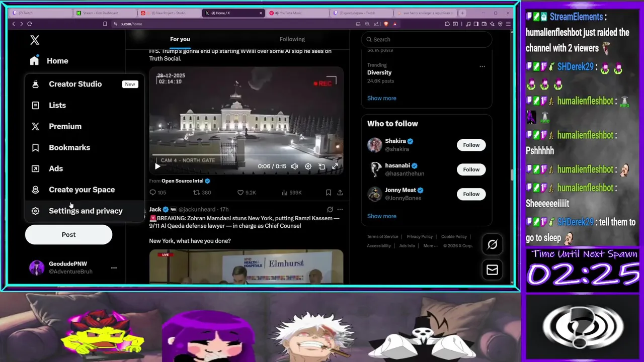644x362 pixels.
Task: Enter fullscreen on the video
Action: tap(335, 166)
